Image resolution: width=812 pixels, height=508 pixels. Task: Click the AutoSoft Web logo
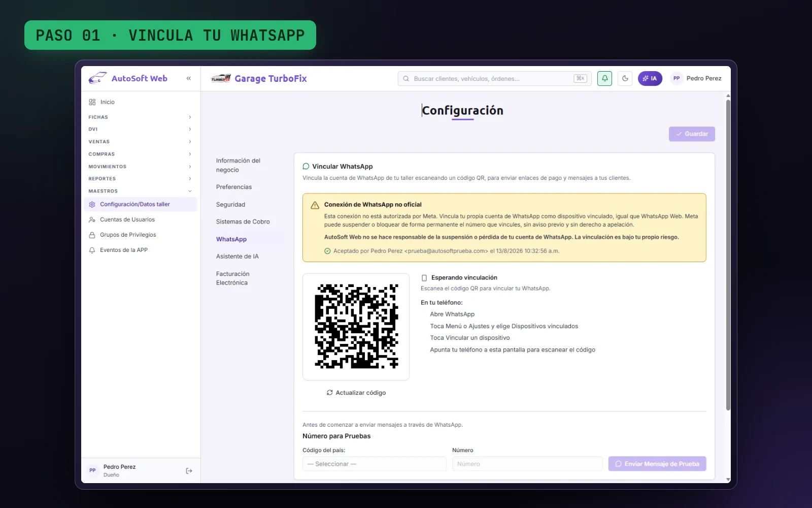pos(128,78)
